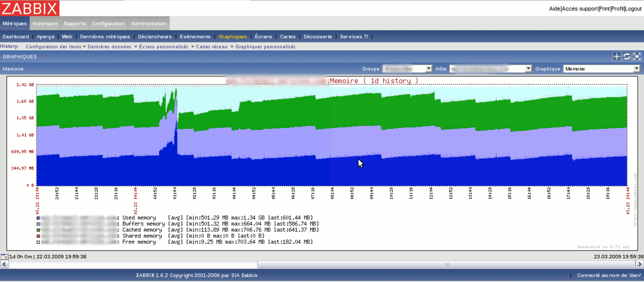
Task: Open the Groupe dropdown
Action: 407,69
